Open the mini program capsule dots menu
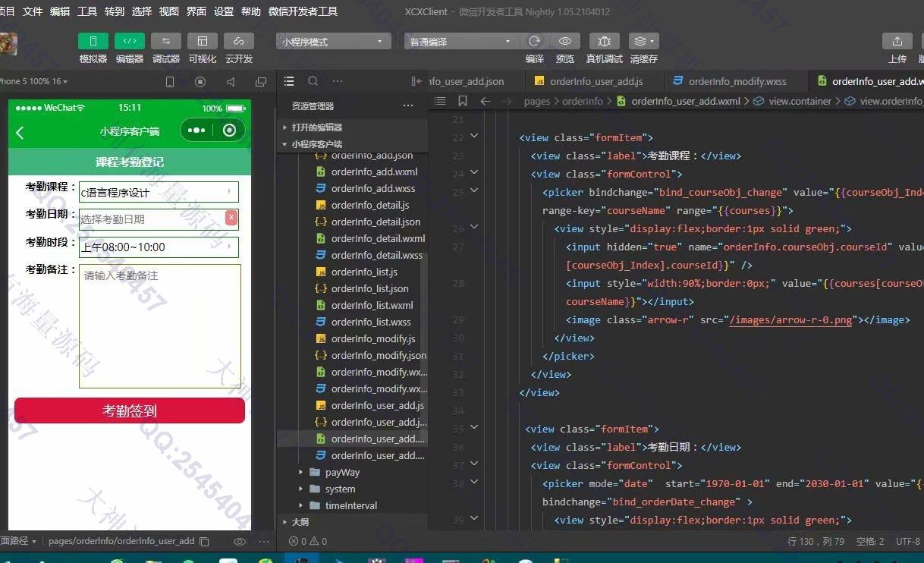924x563 pixels. 196,131
